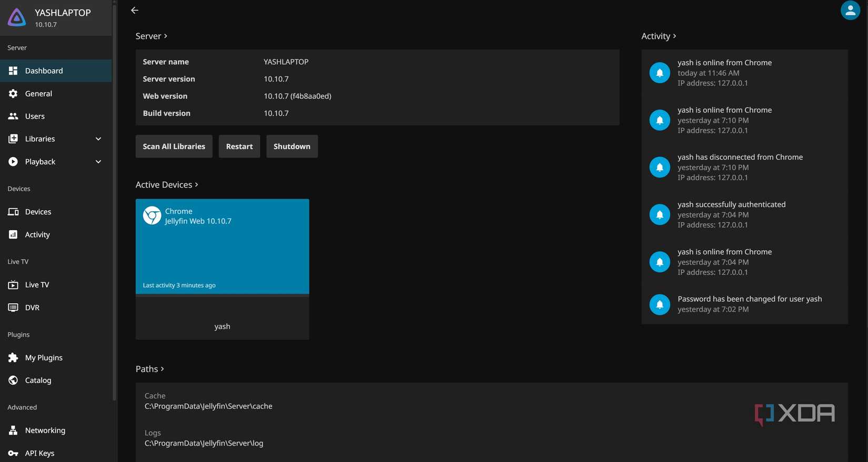Click the Devices screen icon
The image size is (868, 462).
pyautogui.click(x=13, y=212)
